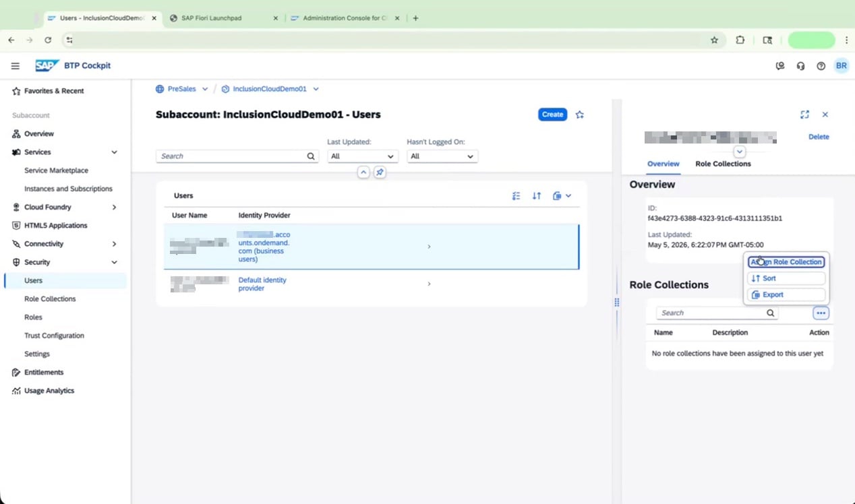Open the BR user avatar menu

point(841,66)
